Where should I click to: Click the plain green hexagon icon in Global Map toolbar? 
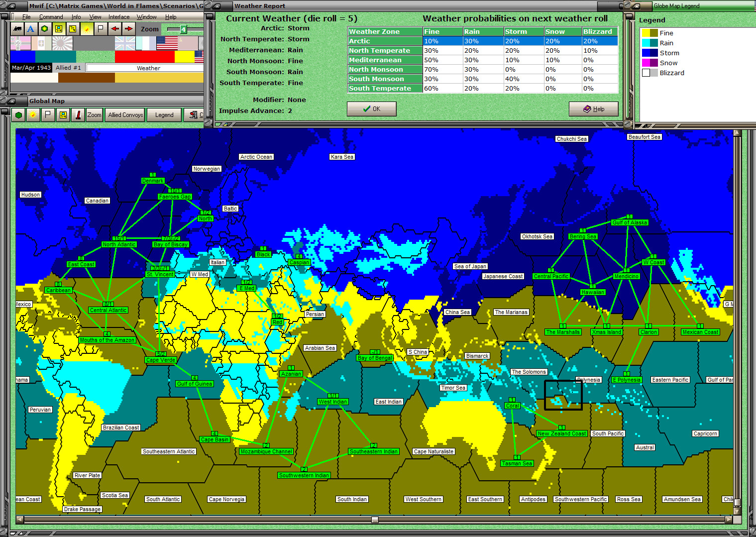19,115
